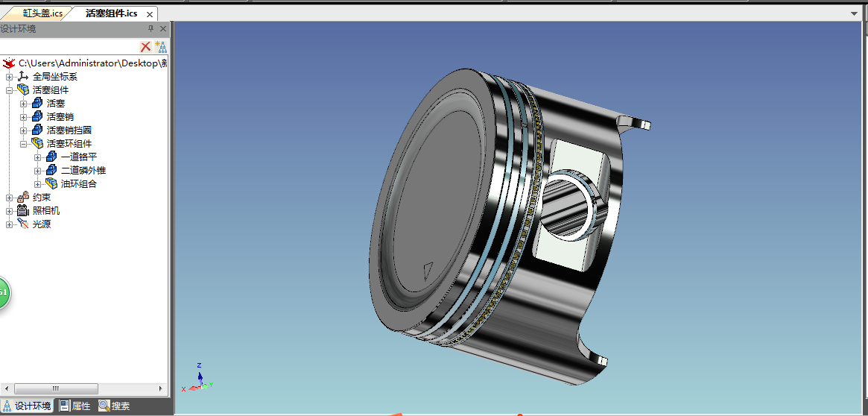868x416 pixels.
Task: Expand the 活塞销 tree node
Action: click(x=23, y=117)
